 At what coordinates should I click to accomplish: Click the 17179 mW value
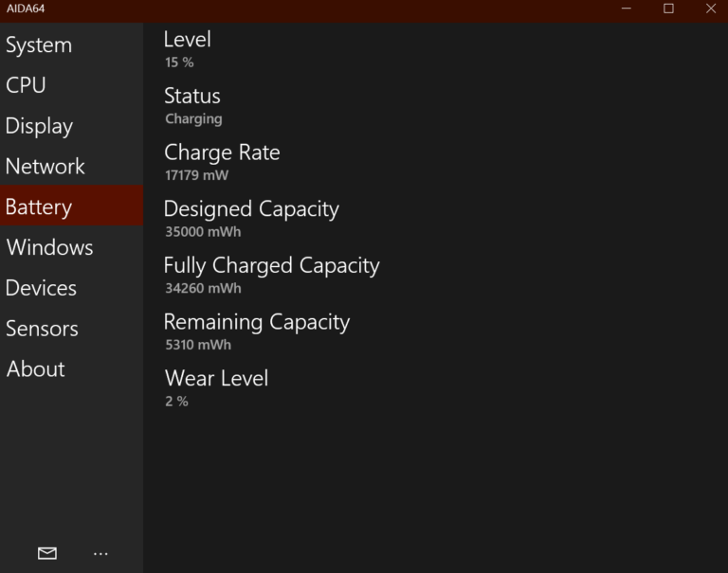pos(197,175)
